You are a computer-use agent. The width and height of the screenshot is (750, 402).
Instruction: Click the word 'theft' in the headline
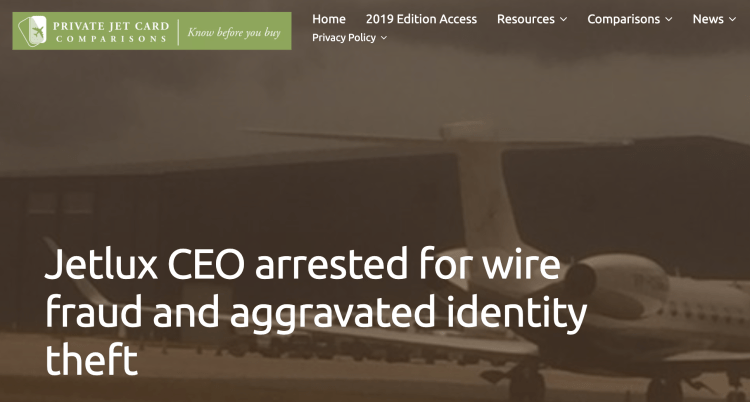click(91, 358)
